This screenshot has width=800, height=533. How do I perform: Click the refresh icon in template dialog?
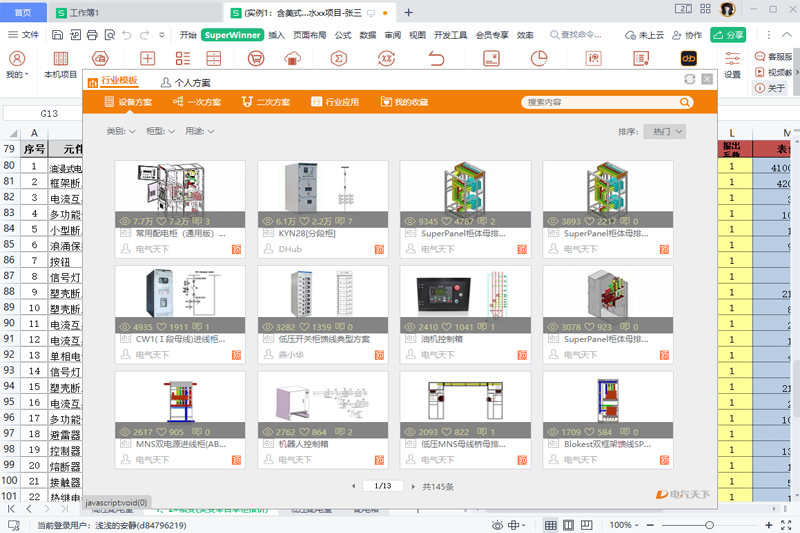pos(689,79)
